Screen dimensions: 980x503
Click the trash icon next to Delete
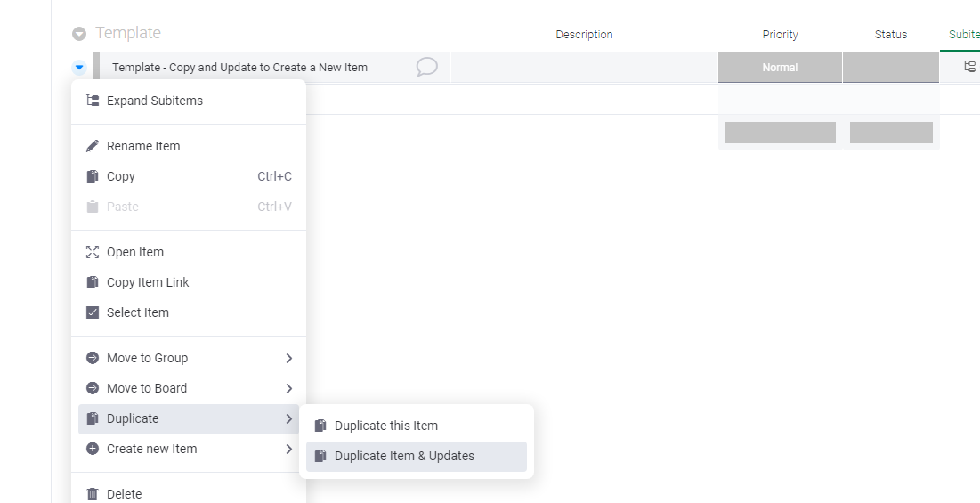pyautogui.click(x=93, y=494)
